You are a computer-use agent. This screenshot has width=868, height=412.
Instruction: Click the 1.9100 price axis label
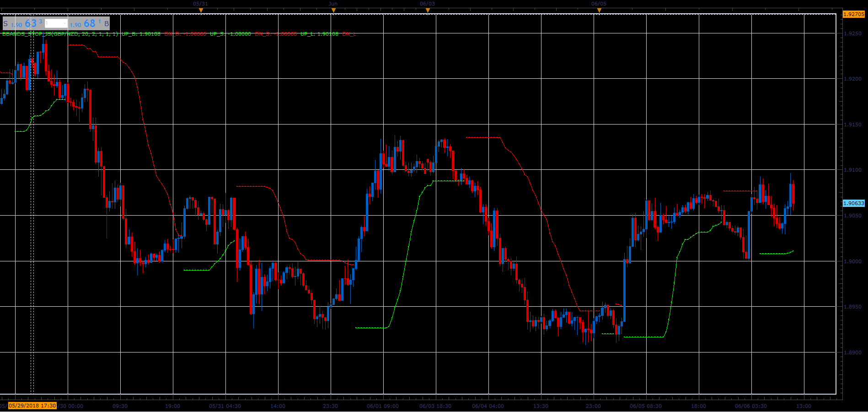click(x=852, y=170)
